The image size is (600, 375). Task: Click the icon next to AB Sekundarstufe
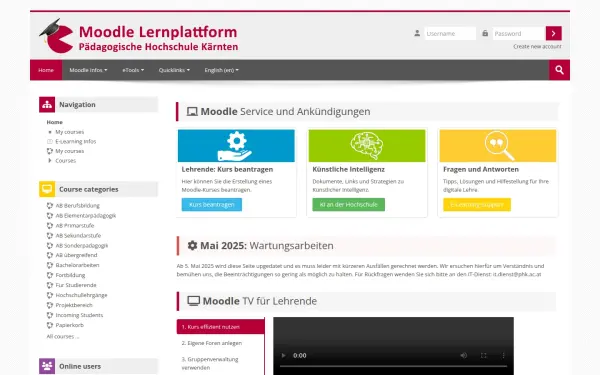tap(50, 235)
